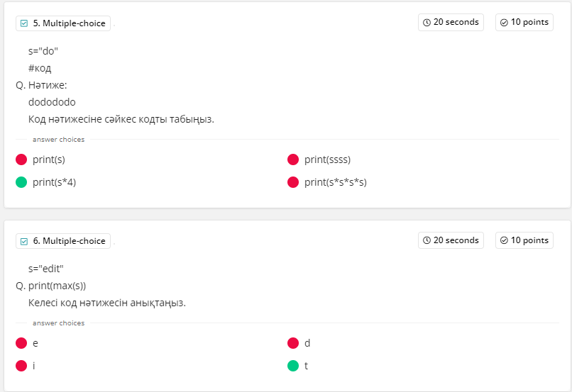The height and width of the screenshot is (392, 572).
Task: Select the green dot beside answer t
Action: point(293,366)
